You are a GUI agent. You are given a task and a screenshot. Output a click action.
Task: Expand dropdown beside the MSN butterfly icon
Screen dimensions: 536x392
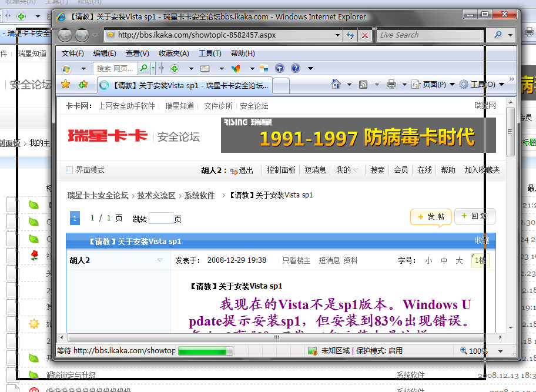[x=252, y=69]
